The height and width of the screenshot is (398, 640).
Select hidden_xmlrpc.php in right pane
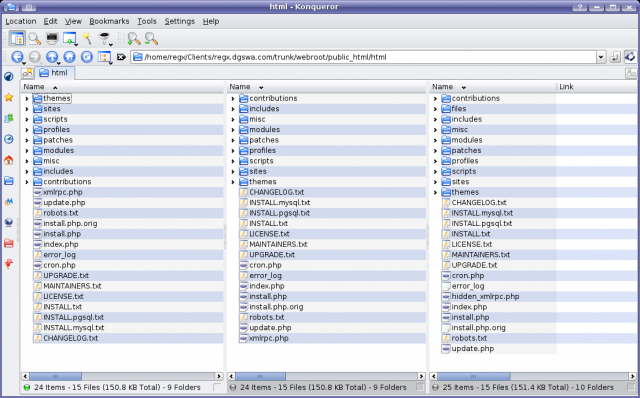[485, 296]
